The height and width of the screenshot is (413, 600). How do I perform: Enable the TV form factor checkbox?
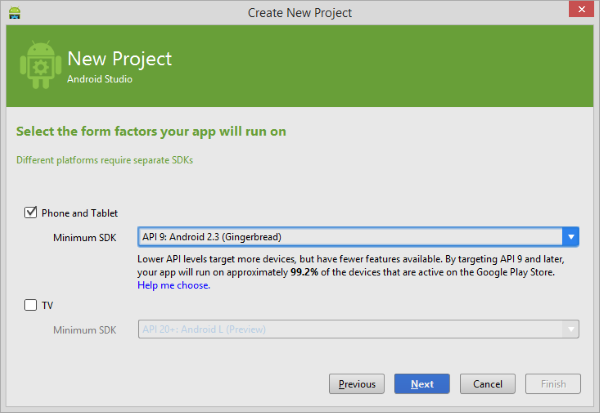(30, 305)
